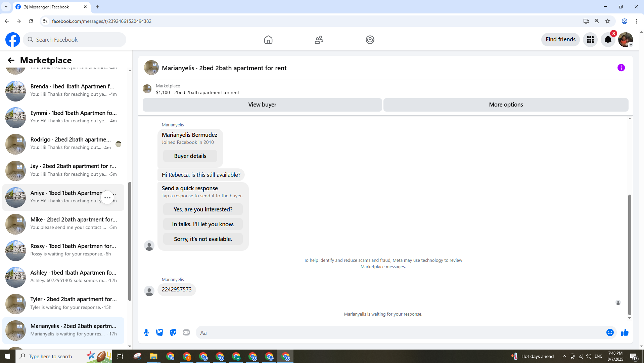This screenshot has width=644, height=363.
Task: Open Tyler's 2bed 2bath conversation
Action: [63, 304]
